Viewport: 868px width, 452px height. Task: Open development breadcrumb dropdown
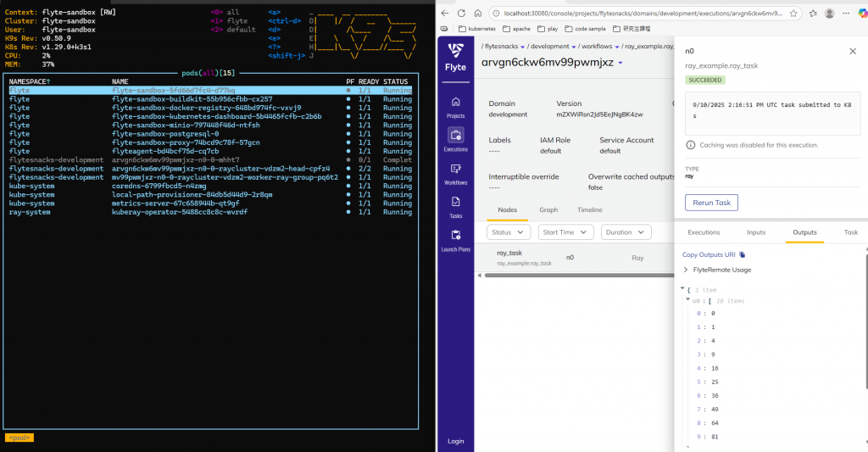coord(574,47)
